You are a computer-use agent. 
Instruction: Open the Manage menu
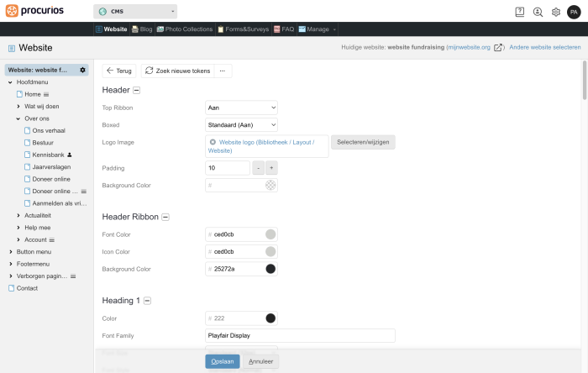point(318,29)
